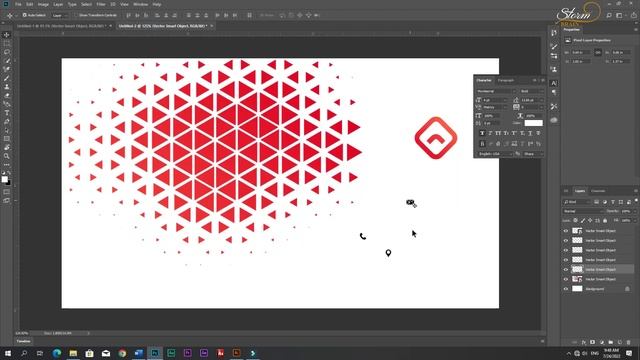
Task: Select the Lasso tool
Action: [x=7, y=52]
